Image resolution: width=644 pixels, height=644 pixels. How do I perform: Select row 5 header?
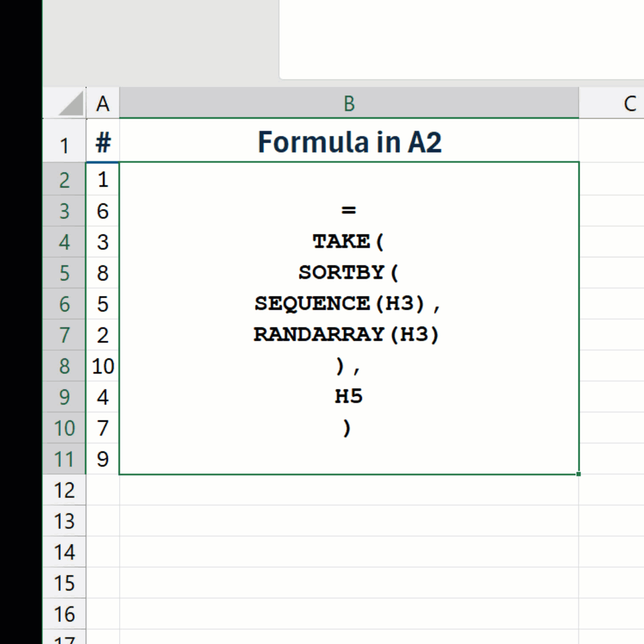64,273
